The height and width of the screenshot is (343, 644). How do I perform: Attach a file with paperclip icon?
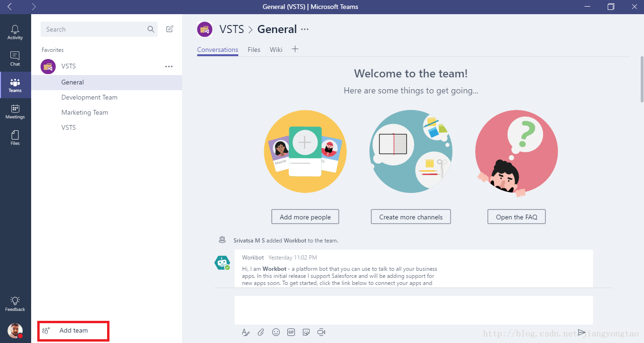[x=261, y=332]
